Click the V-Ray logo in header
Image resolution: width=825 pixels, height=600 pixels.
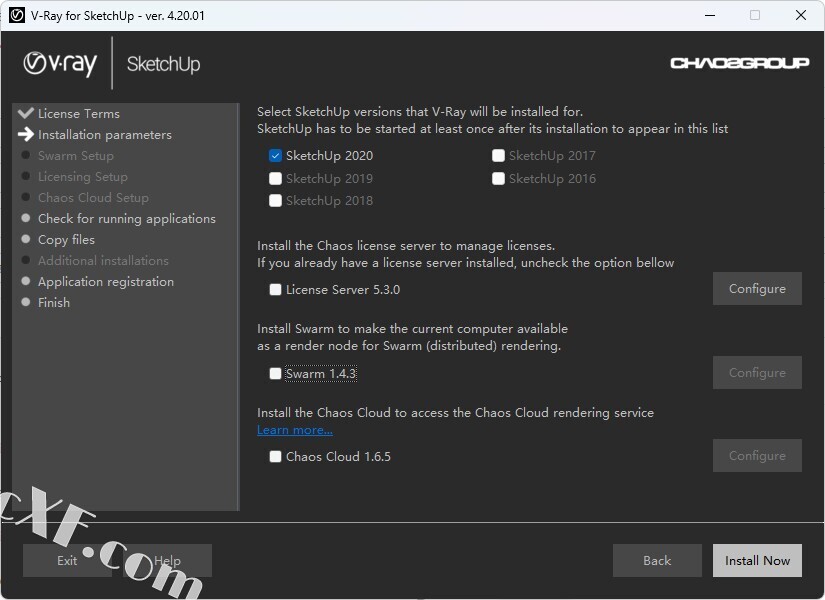coord(60,64)
